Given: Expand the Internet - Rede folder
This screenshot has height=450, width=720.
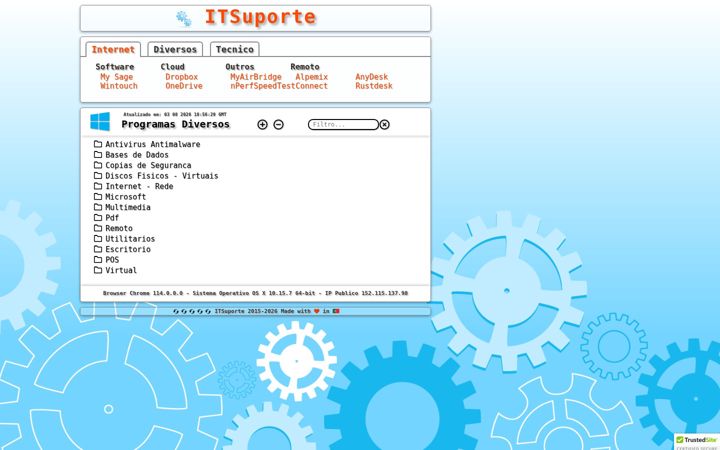Looking at the screenshot, I should [x=139, y=186].
